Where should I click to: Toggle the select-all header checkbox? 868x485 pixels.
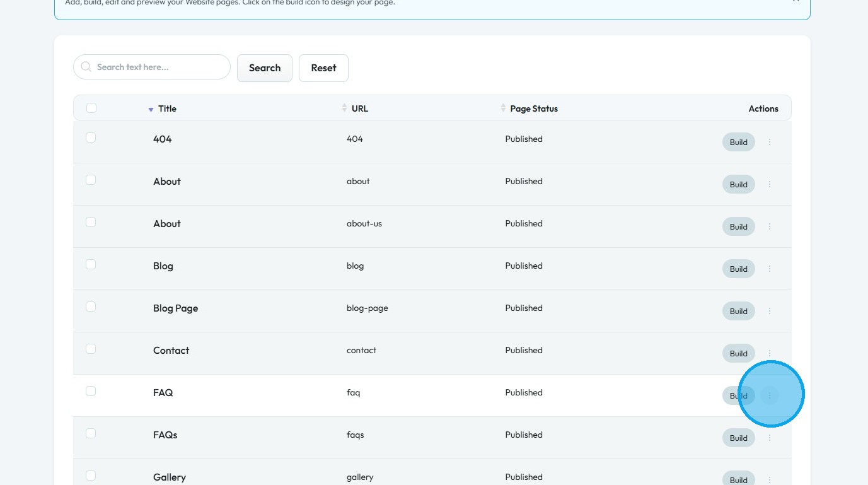pyautogui.click(x=91, y=108)
